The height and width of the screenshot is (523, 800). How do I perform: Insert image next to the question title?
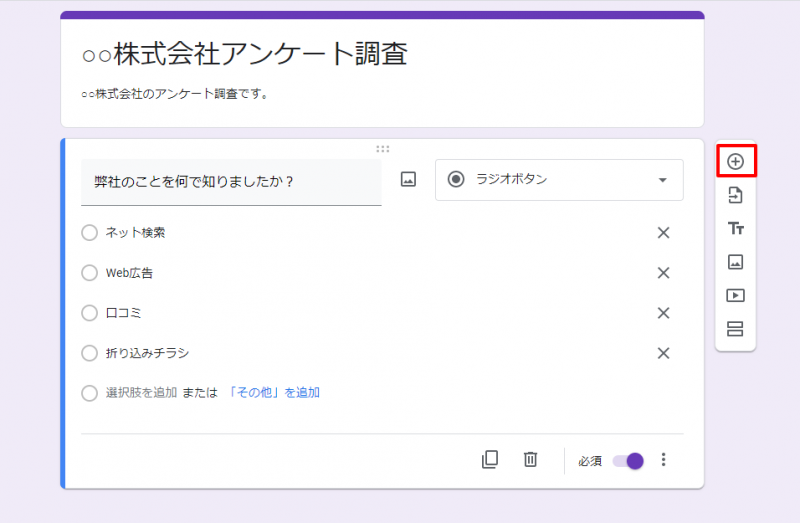(408, 180)
